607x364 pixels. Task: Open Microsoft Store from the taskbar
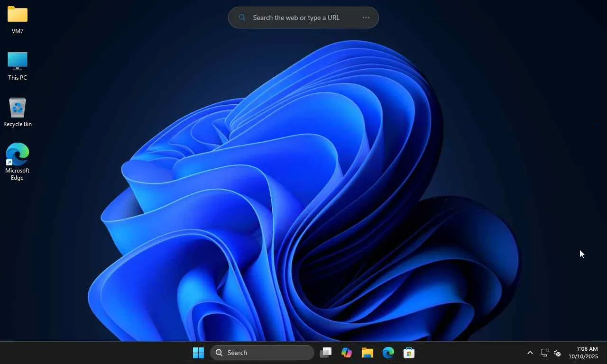point(409,353)
